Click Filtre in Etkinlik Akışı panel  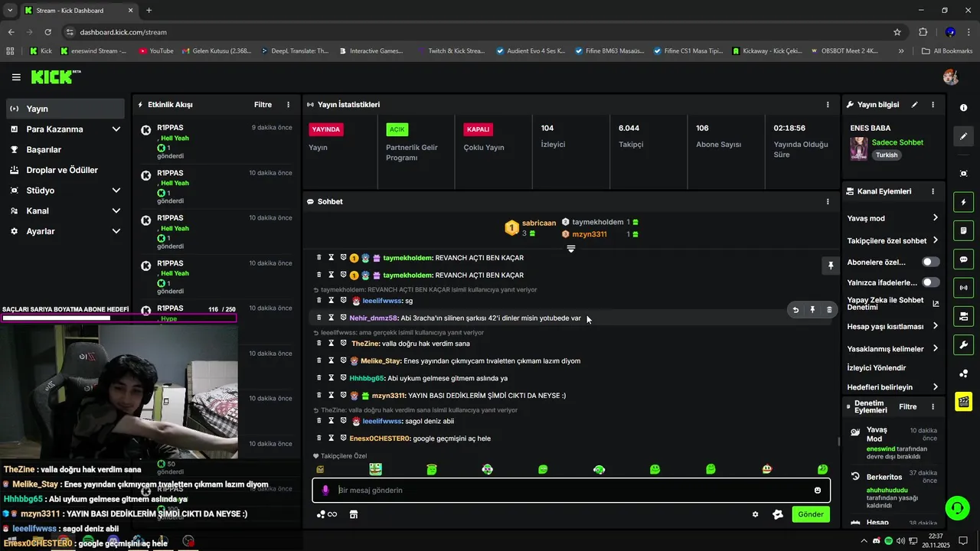(263, 105)
